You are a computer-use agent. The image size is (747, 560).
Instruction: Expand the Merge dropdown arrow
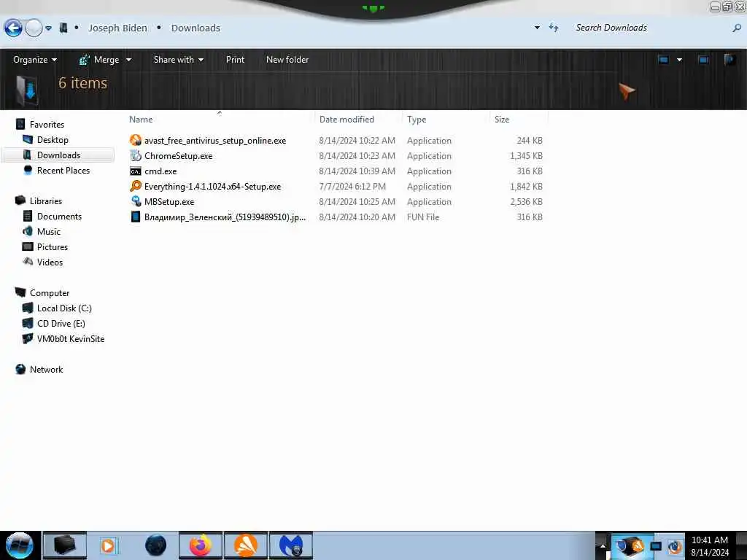point(128,60)
